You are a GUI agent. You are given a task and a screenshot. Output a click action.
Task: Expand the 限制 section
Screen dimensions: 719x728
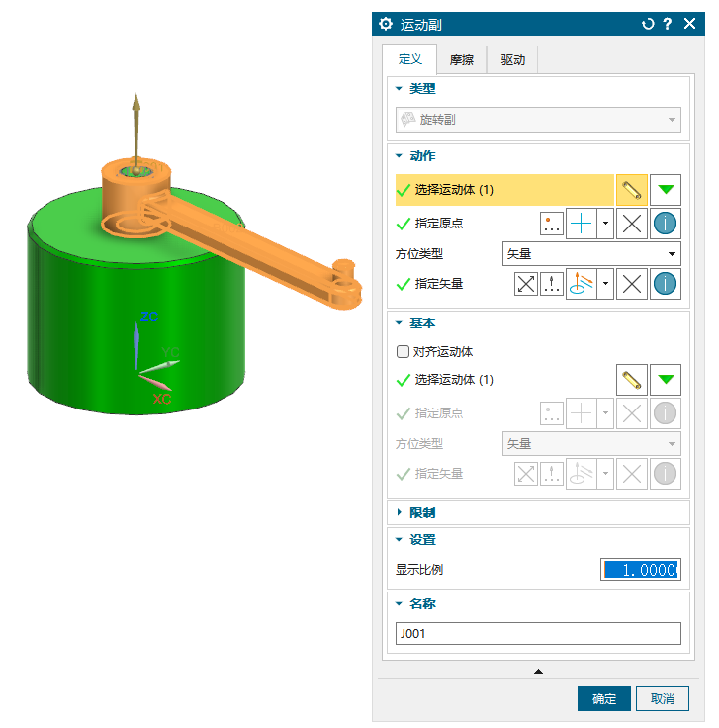[400, 512]
